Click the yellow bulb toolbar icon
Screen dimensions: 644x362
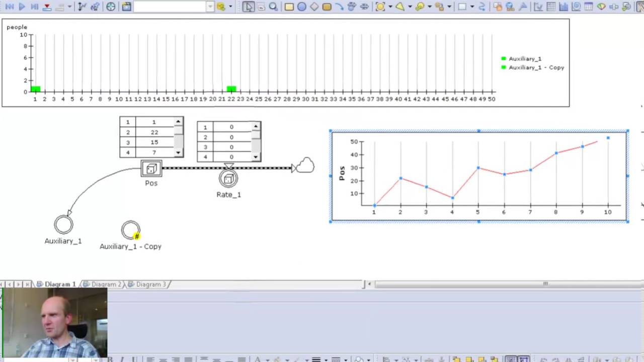tap(420, 7)
